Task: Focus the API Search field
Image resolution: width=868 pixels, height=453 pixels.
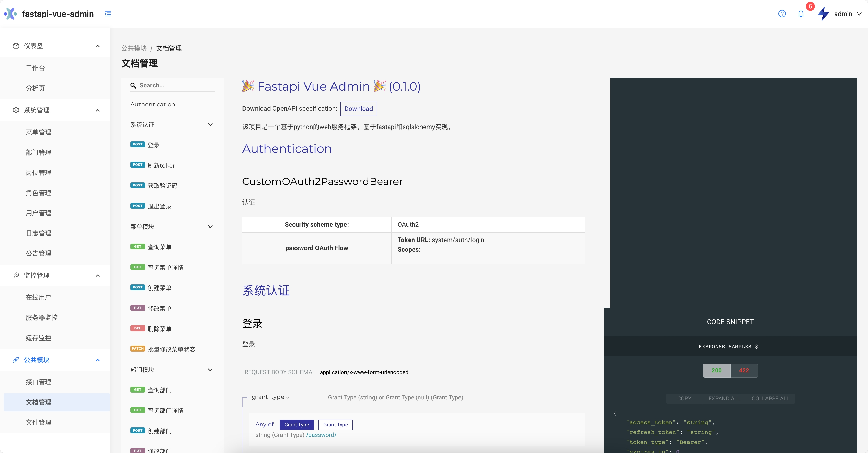Action: click(x=172, y=86)
